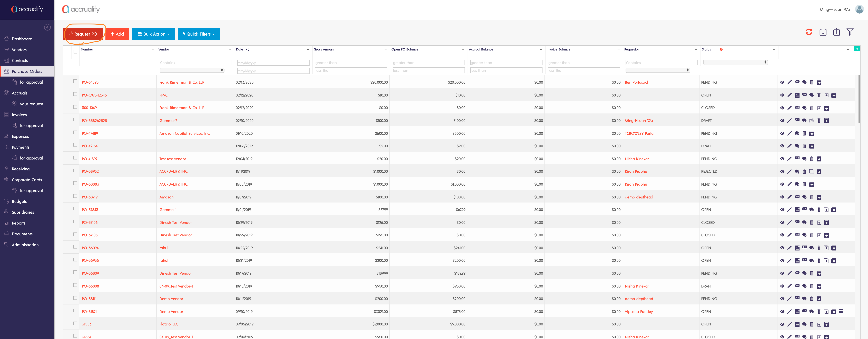This screenshot has height=339, width=868.
Task: Tick the checkbox for PO-38719
Action: [75, 196]
